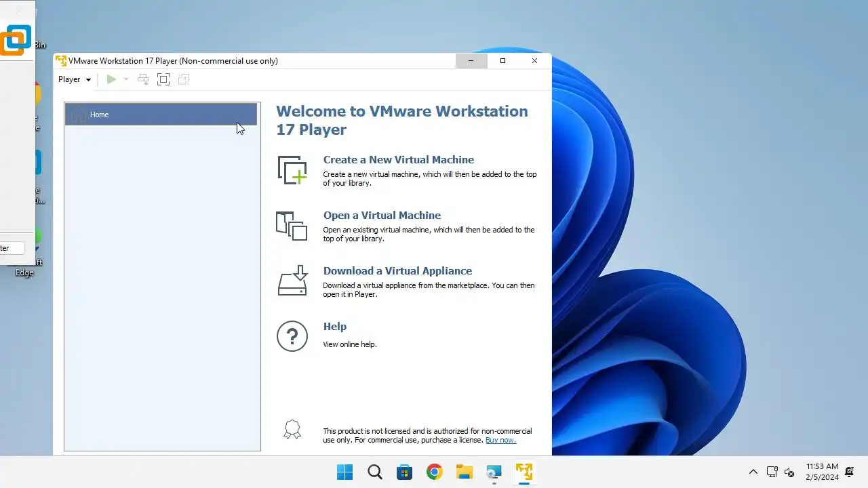The image size is (868, 488).
Task: Click the Send Ctrl+Alt+Del toolbar icon
Action: [143, 79]
